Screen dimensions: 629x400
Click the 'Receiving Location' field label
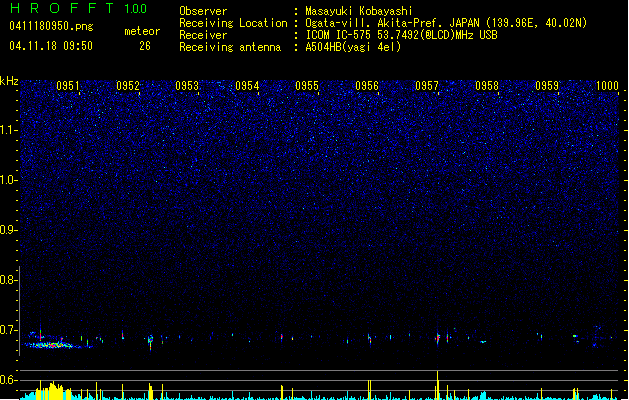pyautogui.click(x=233, y=23)
